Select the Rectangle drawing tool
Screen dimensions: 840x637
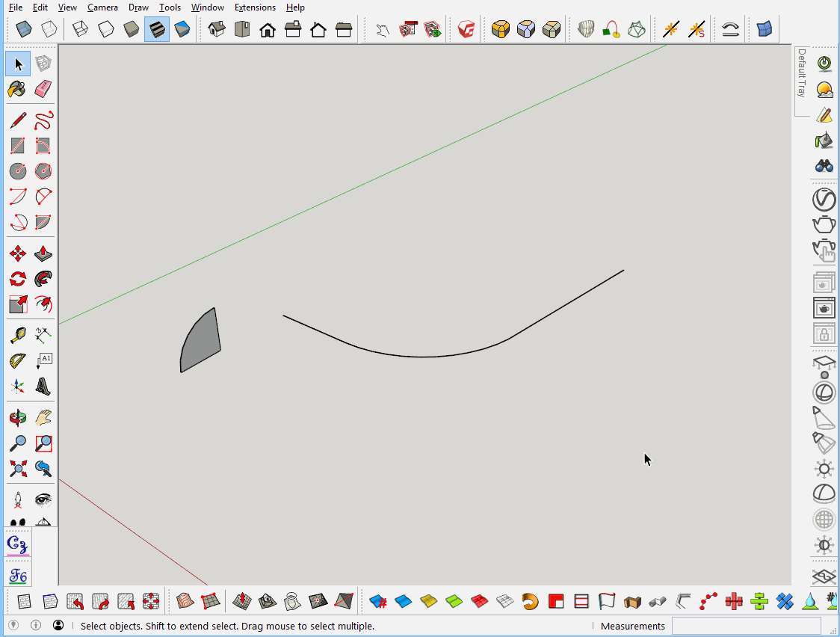tap(18, 146)
